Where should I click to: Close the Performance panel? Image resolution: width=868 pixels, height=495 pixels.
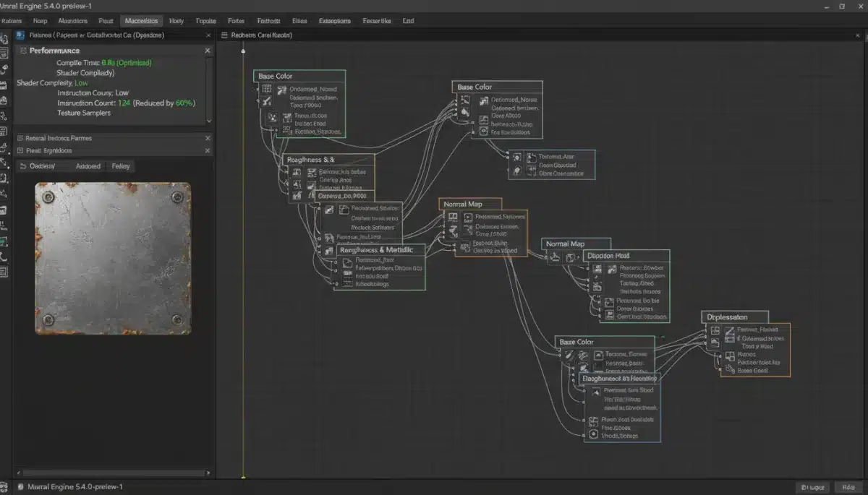click(208, 51)
